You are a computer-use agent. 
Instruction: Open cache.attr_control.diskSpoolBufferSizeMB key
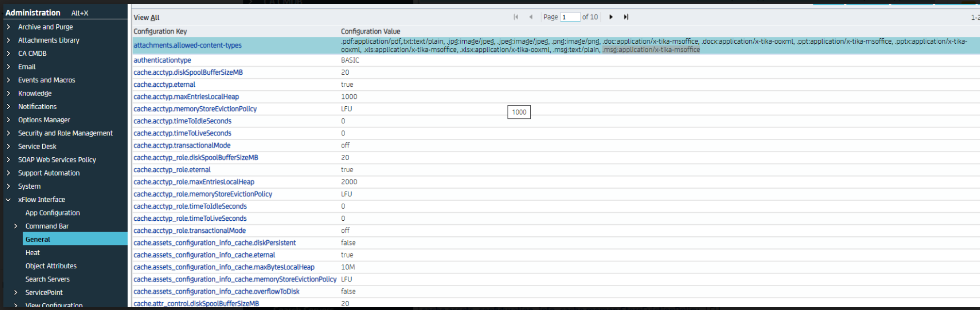point(196,304)
